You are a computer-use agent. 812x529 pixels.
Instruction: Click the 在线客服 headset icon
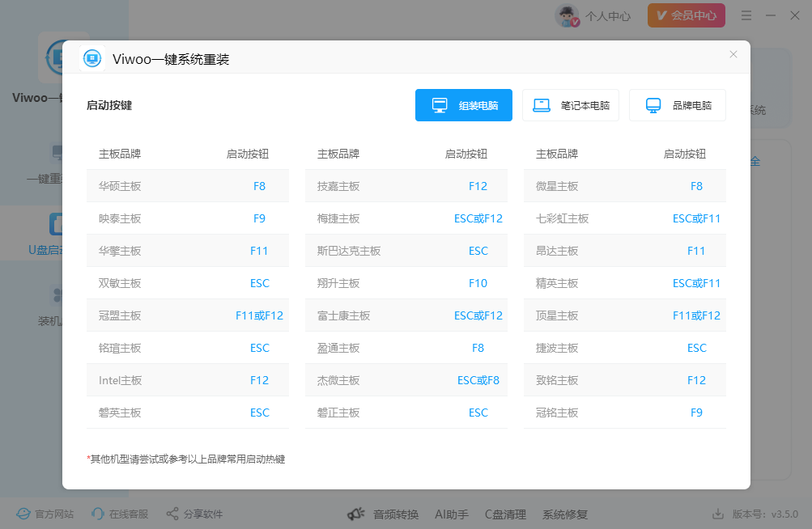click(97, 514)
